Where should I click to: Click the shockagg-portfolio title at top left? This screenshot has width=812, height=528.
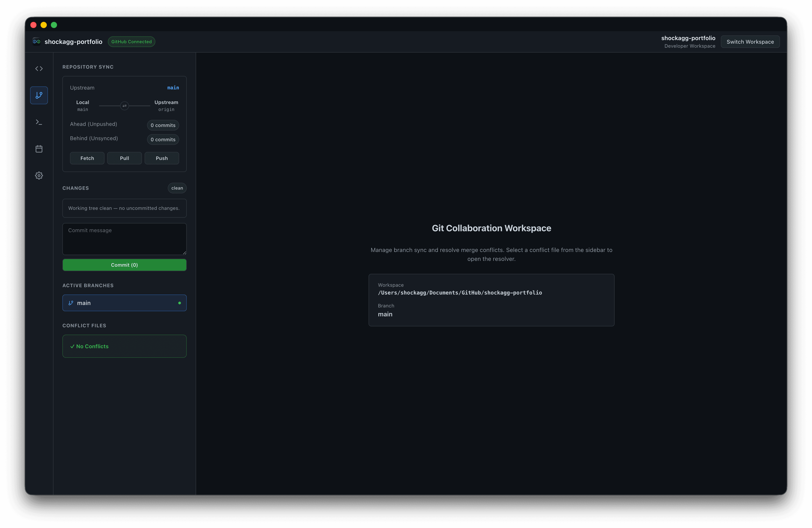click(73, 42)
